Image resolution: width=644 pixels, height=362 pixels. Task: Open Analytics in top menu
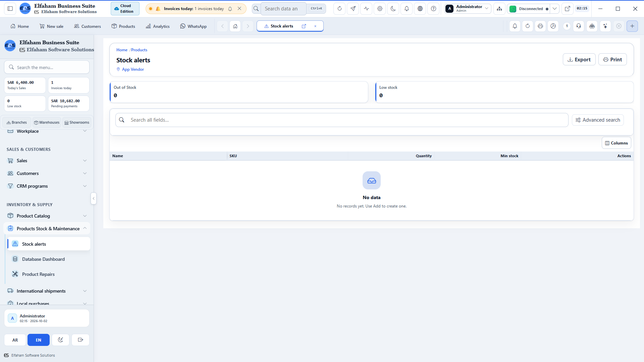click(x=158, y=26)
